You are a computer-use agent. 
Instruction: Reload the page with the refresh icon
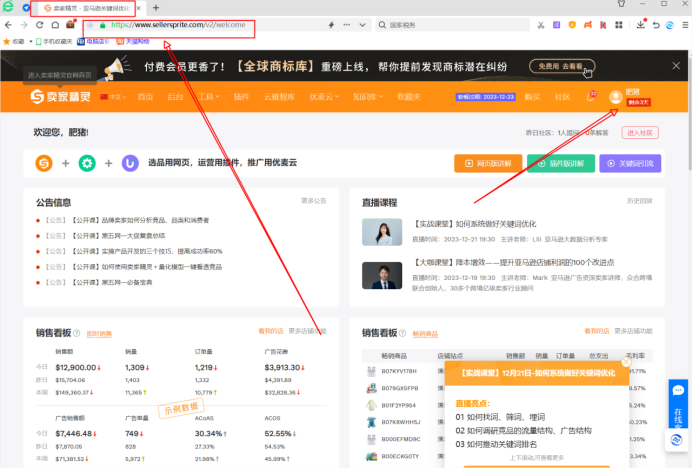click(x=39, y=25)
